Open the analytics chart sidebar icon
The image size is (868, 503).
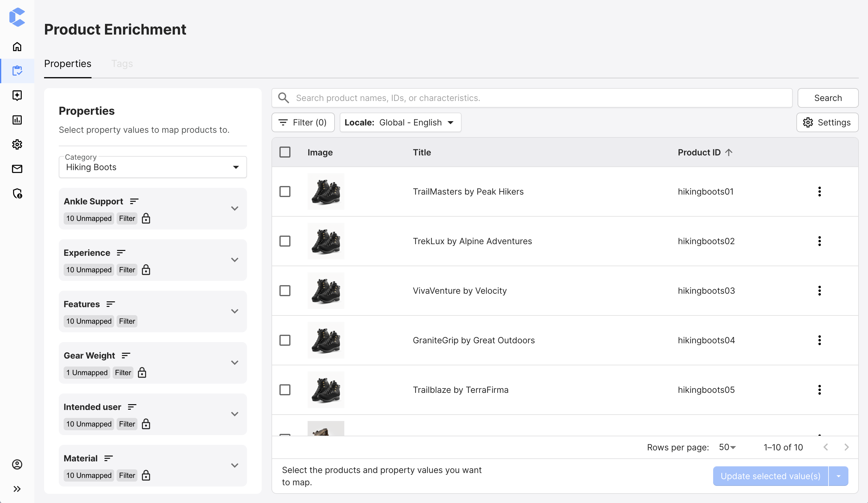17,120
